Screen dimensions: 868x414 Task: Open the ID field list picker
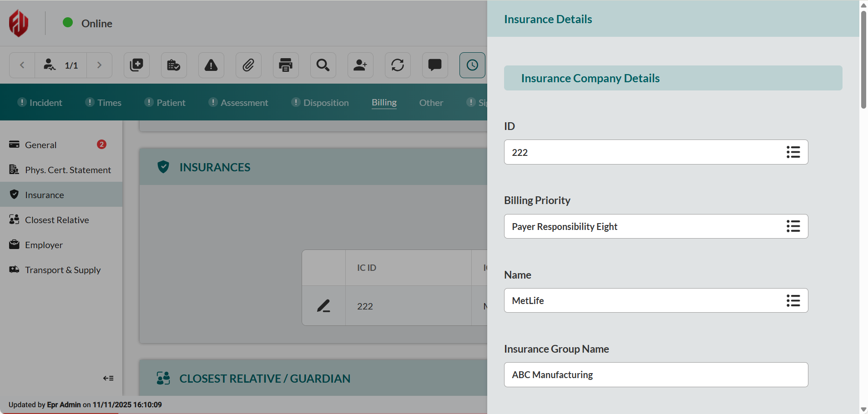(793, 152)
